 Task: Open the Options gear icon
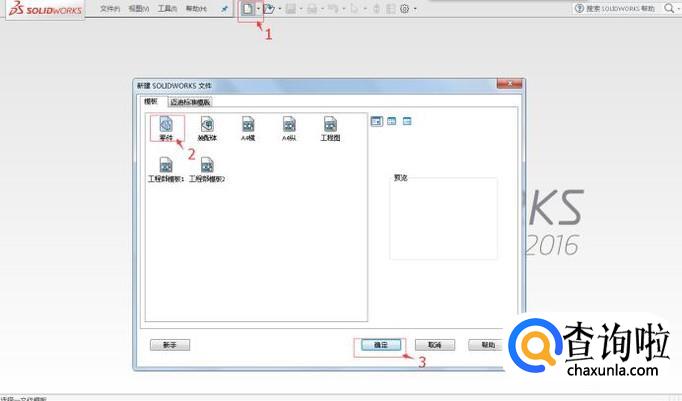click(x=405, y=9)
